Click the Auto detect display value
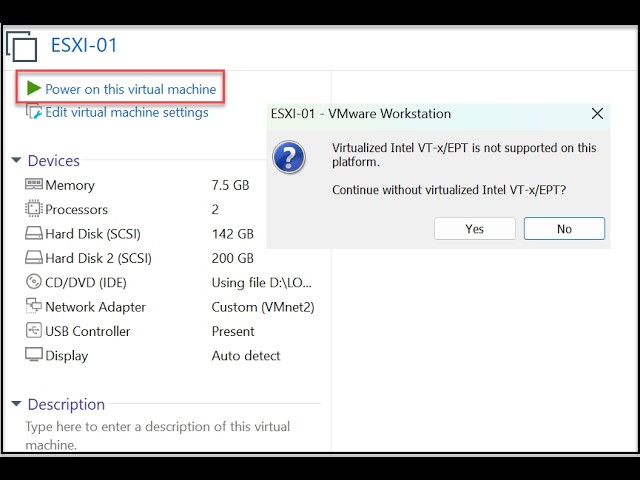The height and width of the screenshot is (480, 640). (246, 356)
